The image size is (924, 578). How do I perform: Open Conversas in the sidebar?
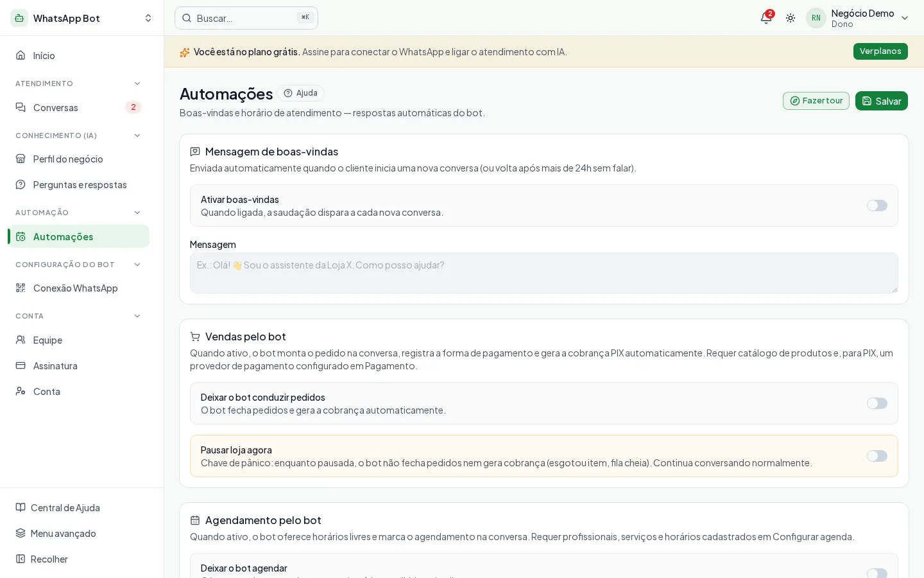point(78,107)
